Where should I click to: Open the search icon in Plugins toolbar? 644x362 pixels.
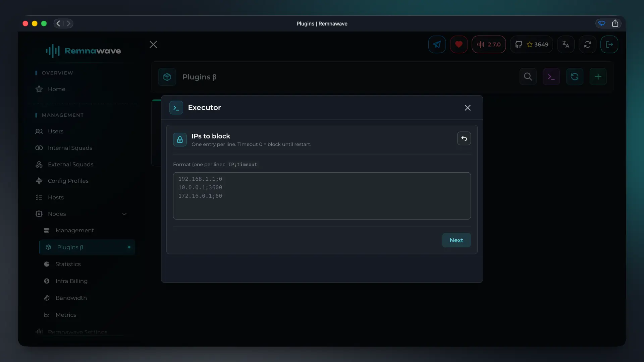(528, 77)
